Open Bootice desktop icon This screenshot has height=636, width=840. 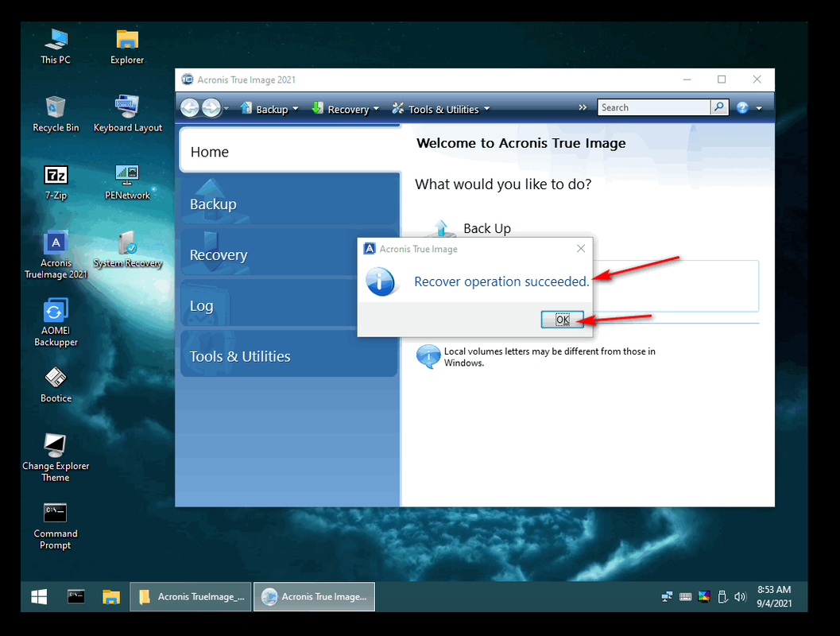point(56,385)
